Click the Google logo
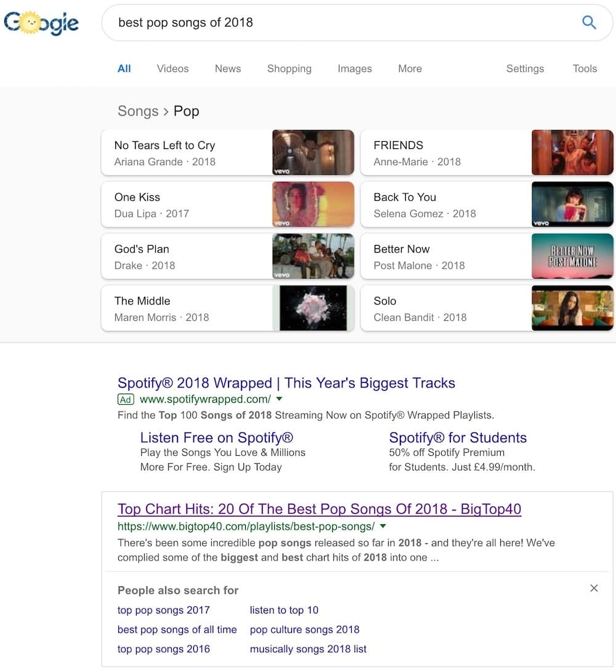 tap(41, 23)
